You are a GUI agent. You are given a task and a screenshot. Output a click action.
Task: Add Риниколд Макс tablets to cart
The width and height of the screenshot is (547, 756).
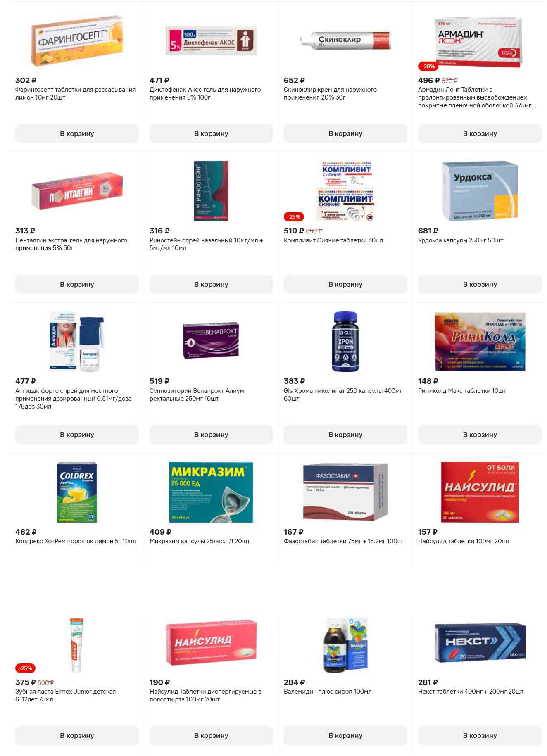pos(480,435)
